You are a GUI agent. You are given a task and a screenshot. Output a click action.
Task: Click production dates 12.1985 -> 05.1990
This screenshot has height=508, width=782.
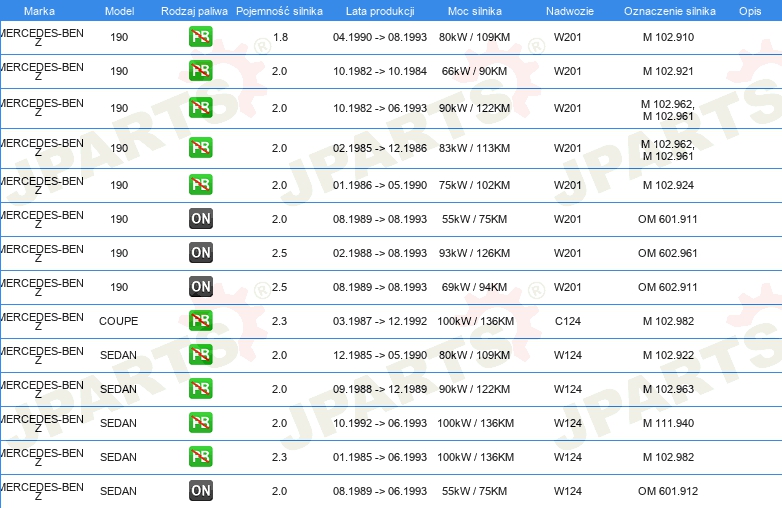tap(380, 355)
